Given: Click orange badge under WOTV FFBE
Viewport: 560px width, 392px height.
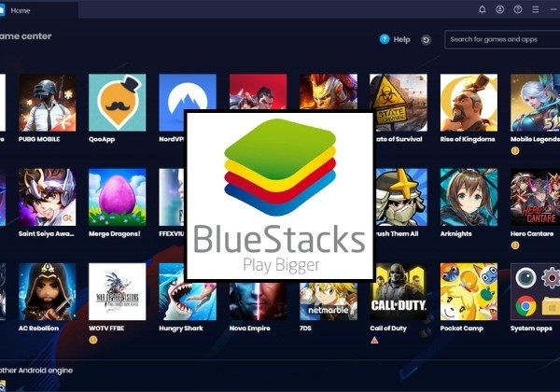Looking at the screenshot, I should point(92,340).
